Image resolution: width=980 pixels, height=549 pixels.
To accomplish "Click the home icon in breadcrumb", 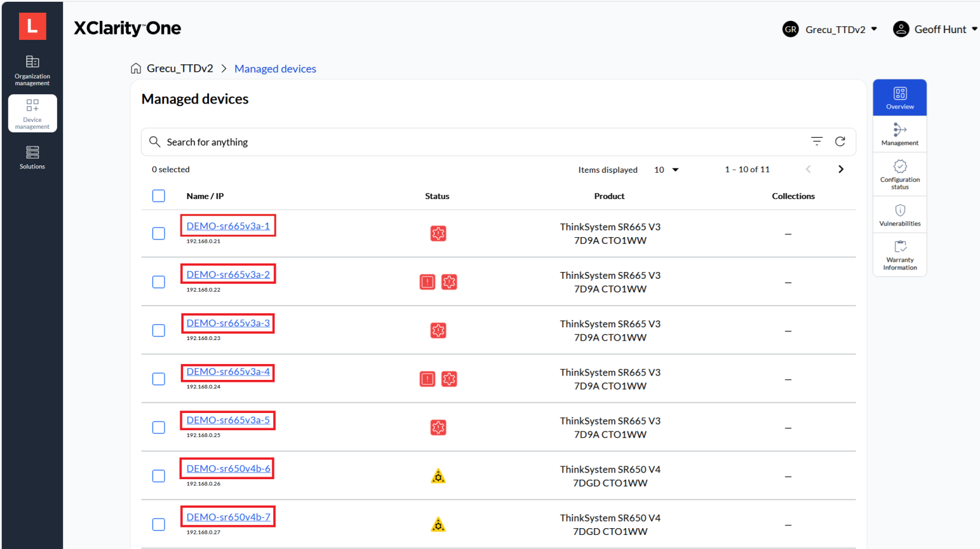I will [136, 68].
